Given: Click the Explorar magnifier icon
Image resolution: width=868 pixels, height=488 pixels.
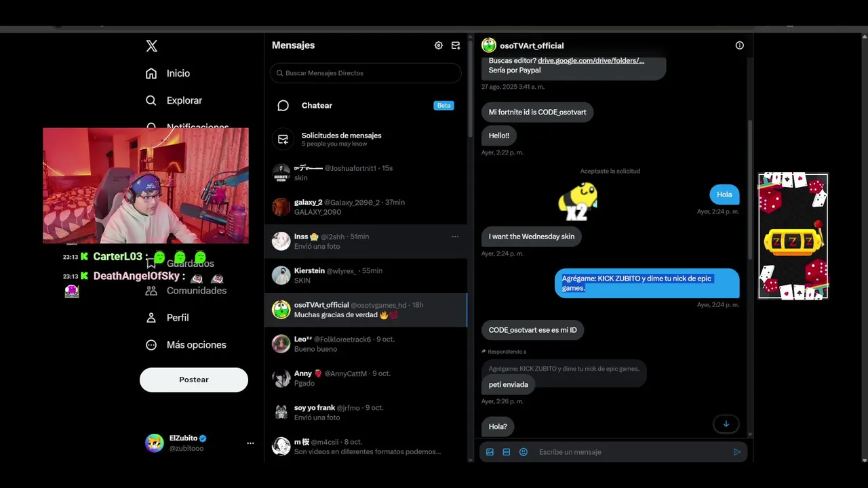Looking at the screenshot, I should click(151, 100).
